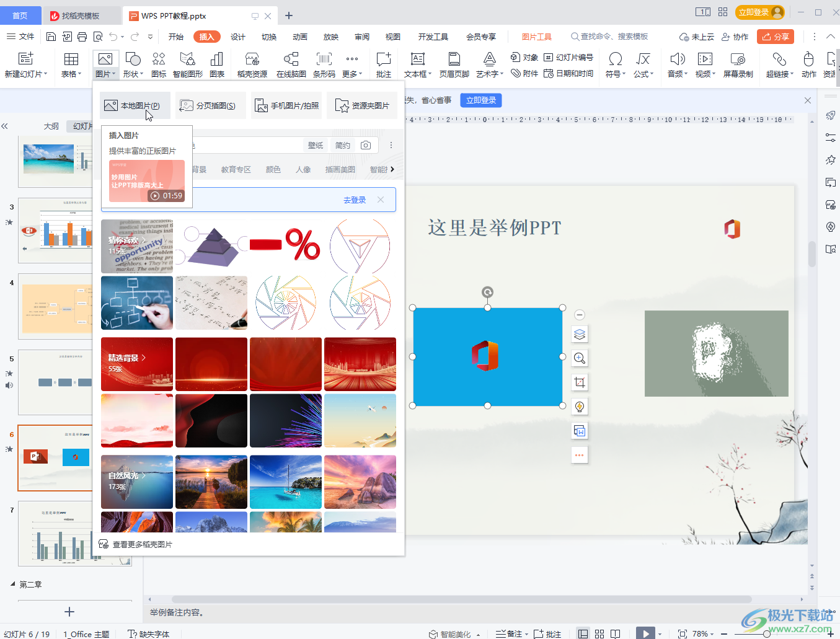Screen dimensions: 840x639
Task: Click the zoom out minus button
Action: point(724,633)
